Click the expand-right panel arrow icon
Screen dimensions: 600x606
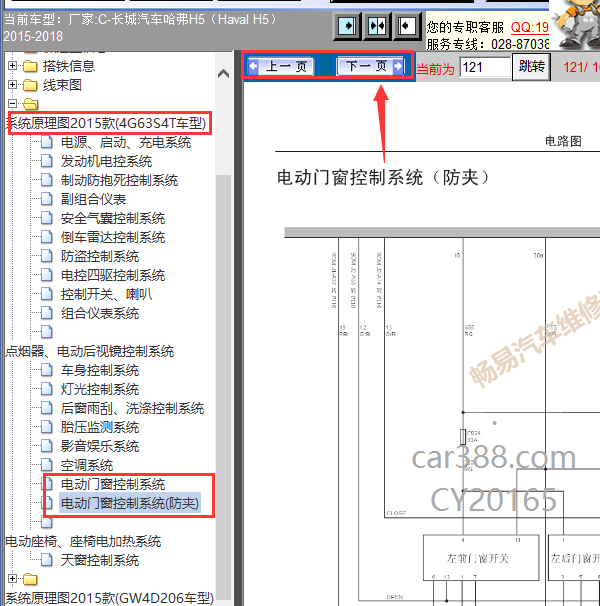click(347, 26)
